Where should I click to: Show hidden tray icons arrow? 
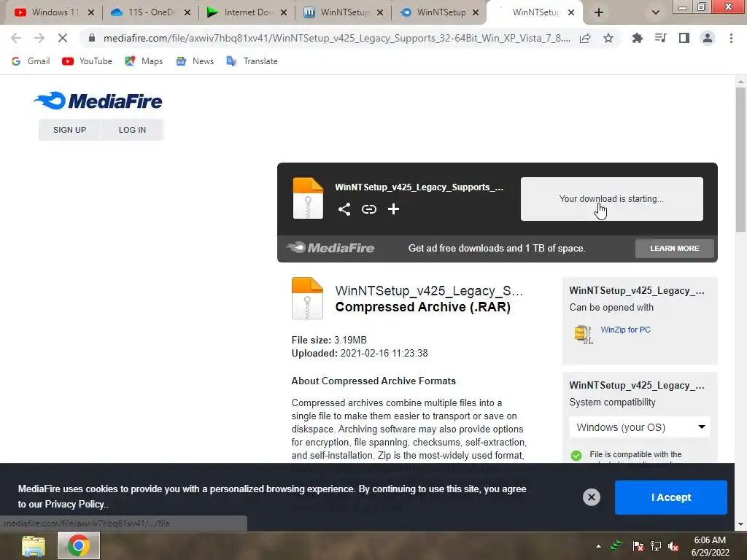598,546
